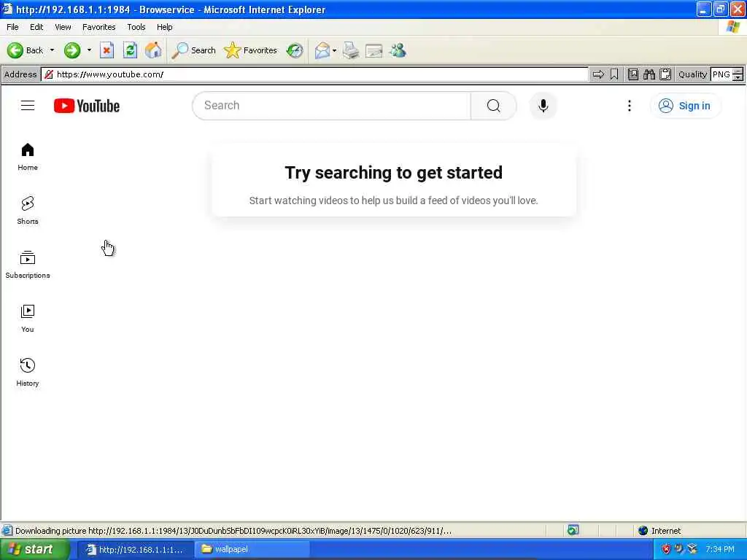Viewport: 747px width, 560px height.
Task: Click the 'Try searching to get started' heading
Action: point(393,172)
